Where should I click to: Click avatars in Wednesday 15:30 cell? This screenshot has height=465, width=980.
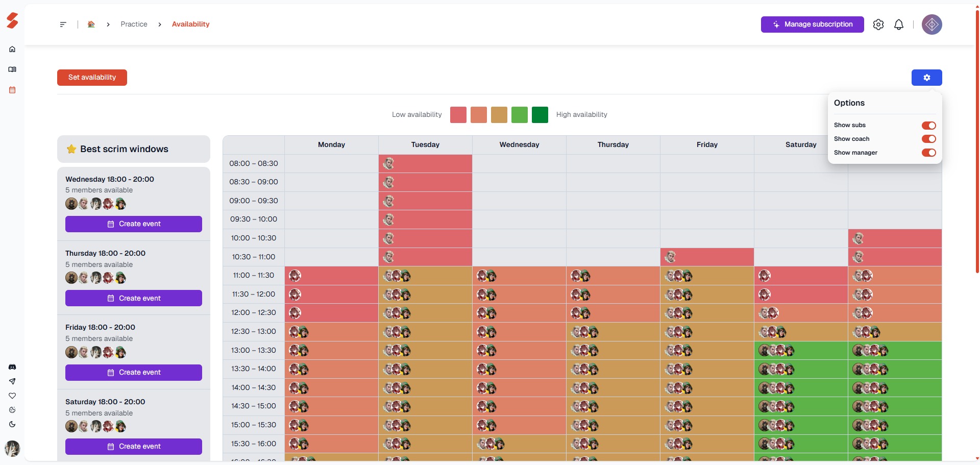491,444
